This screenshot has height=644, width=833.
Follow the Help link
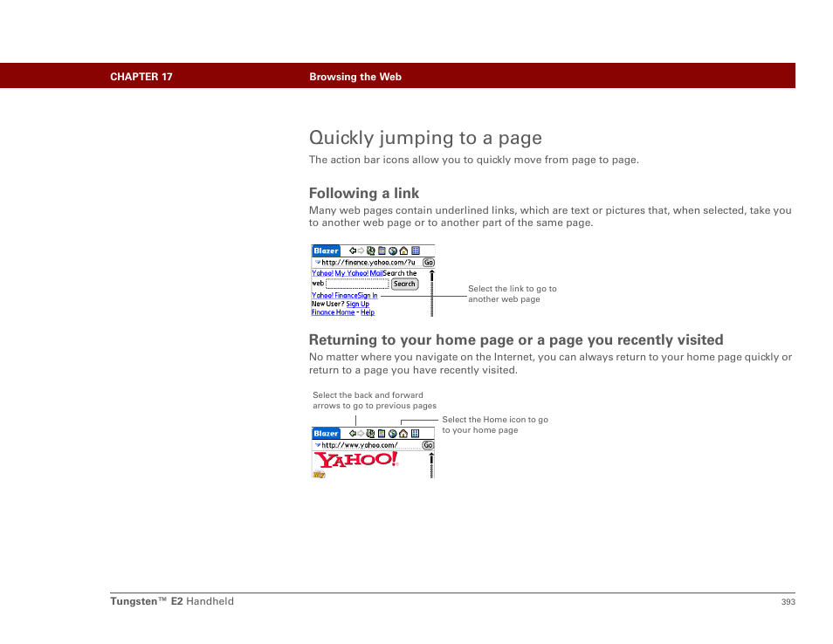point(368,312)
